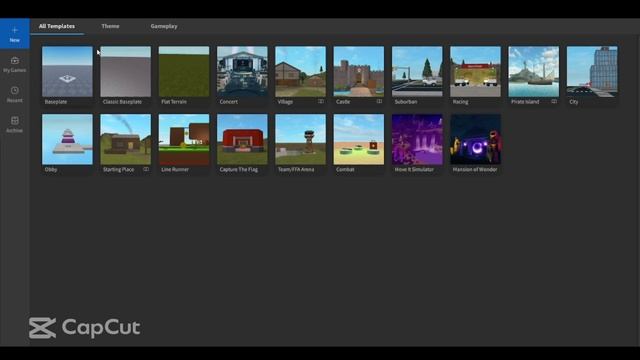The image size is (640, 360).
Task: Select the Combat template thumbnail
Action: (x=359, y=139)
